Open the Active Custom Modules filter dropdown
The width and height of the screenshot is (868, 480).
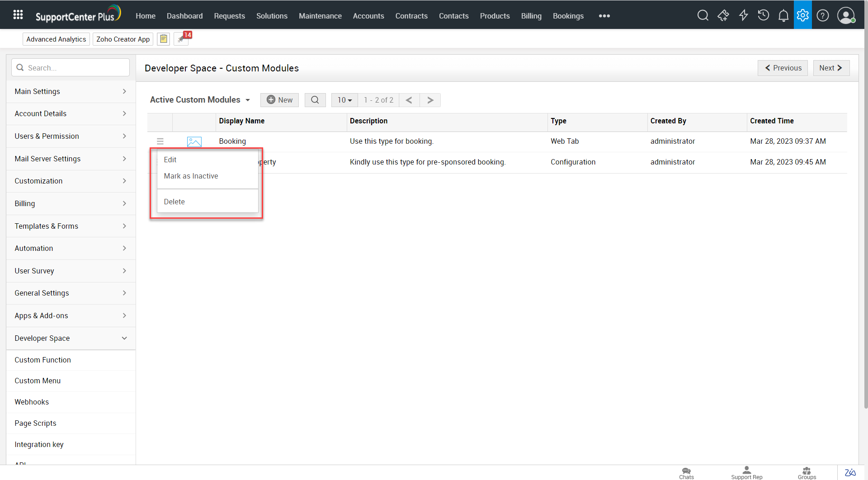pos(200,100)
